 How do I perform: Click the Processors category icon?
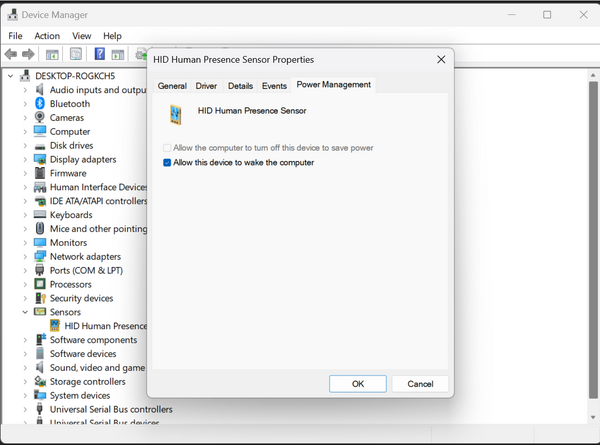(40, 284)
